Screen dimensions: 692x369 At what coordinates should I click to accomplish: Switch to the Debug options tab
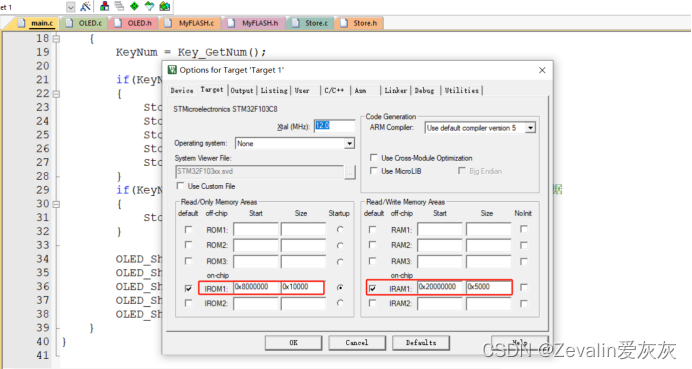pyautogui.click(x=424, y=90)
